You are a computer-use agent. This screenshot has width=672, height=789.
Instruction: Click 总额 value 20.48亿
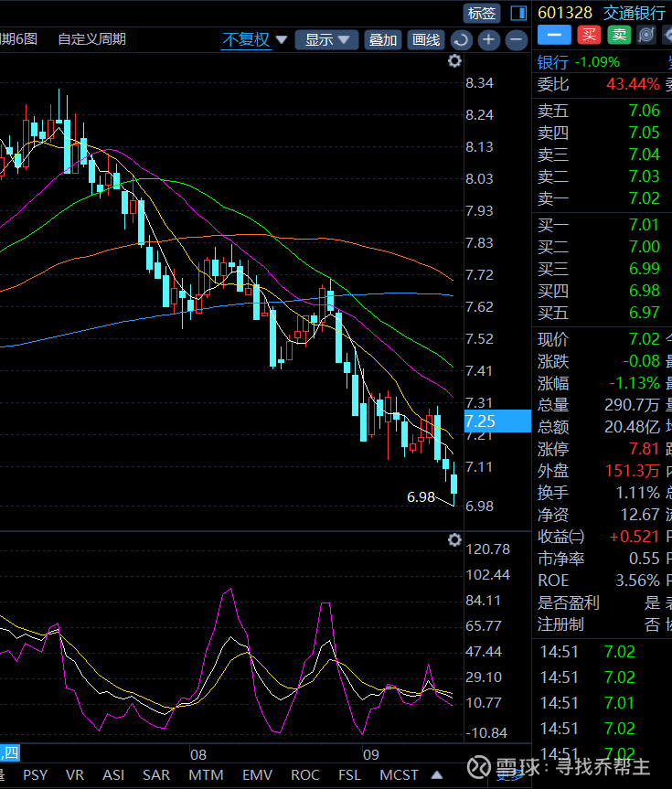[x=632, y=427]
